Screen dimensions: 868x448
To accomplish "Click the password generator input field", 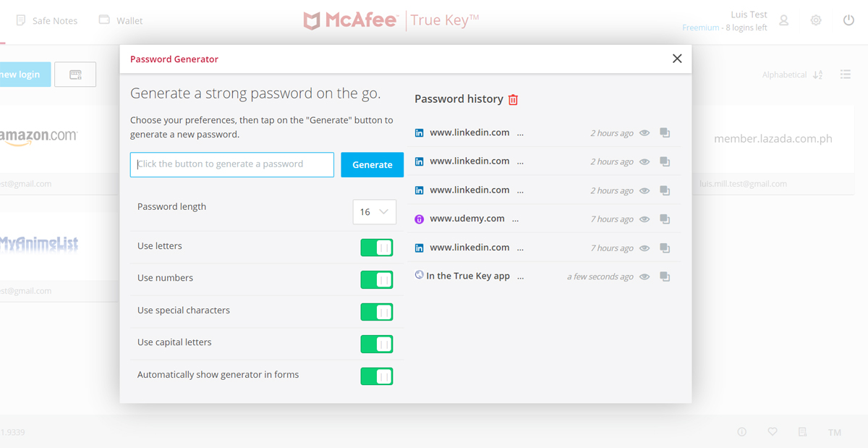I will 231,164.
